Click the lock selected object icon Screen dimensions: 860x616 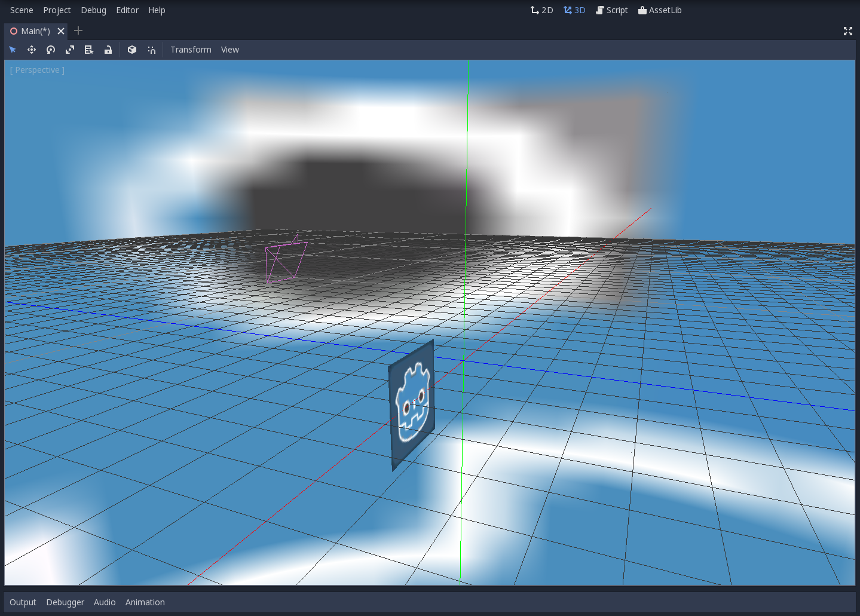[x=108, y=50]
